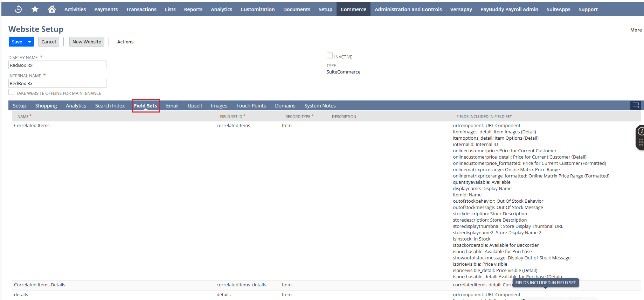Click the info icon on right panel
The width and height of the screenshot is (644, 300).
point(641,131)
